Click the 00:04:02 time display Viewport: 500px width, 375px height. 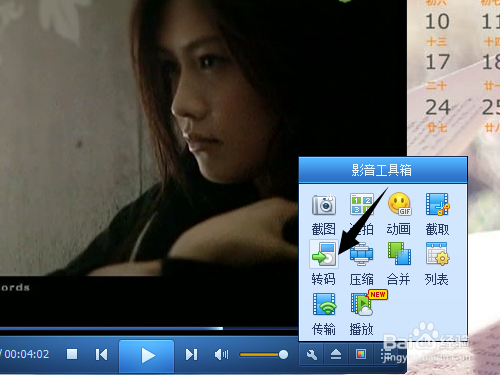coord(27,354)
